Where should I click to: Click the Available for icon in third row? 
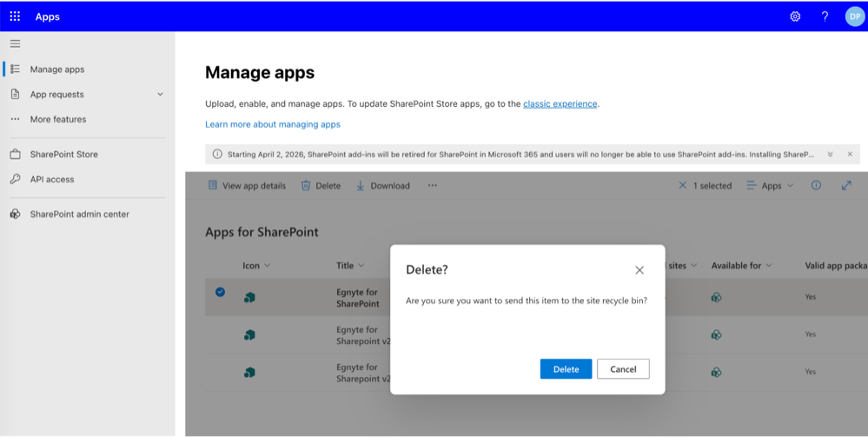(x=716, y=372)
